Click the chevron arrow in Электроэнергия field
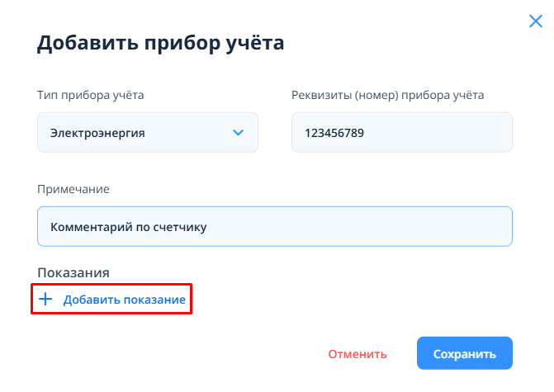The width and height of the screenshot is (554, 392). pyautogui.click(x=239, y=132)
